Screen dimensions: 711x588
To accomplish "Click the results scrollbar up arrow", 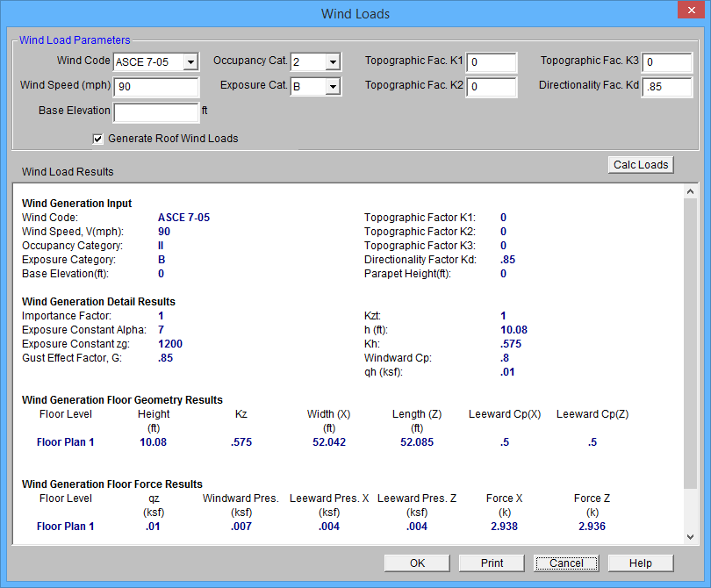I will [690, 192].
